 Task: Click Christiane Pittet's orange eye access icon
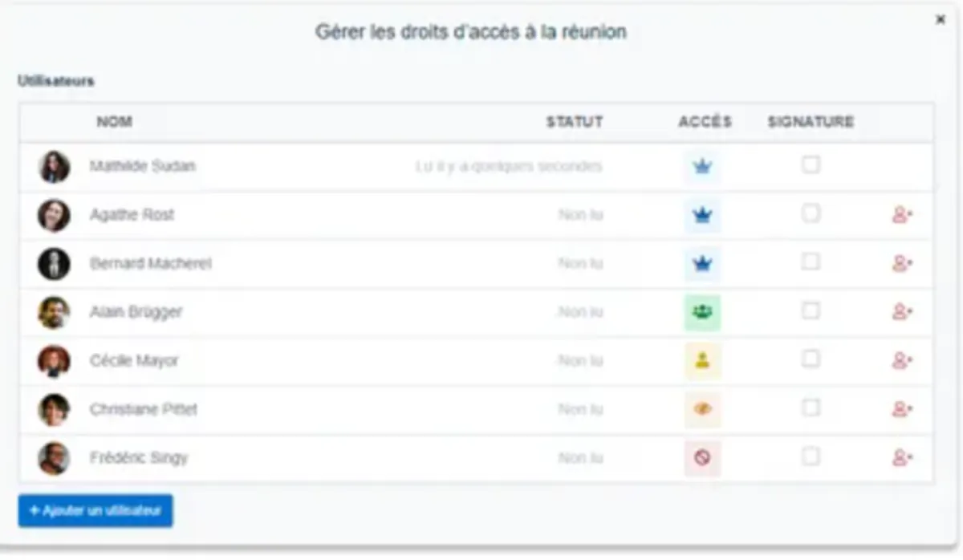pyautogui.click(x=703, y=409)
